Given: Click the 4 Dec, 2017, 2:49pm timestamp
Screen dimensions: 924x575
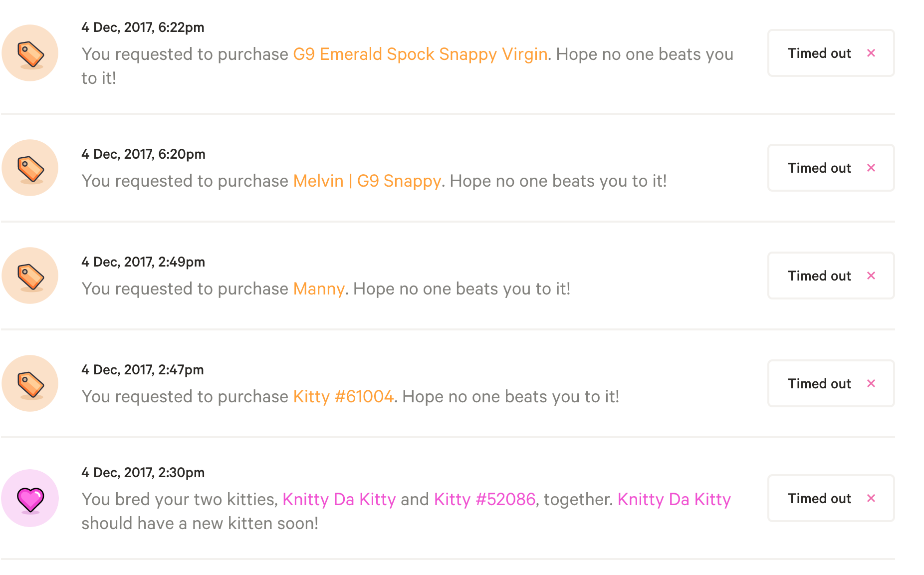Looking at the screenshot, I should point(143,262).
